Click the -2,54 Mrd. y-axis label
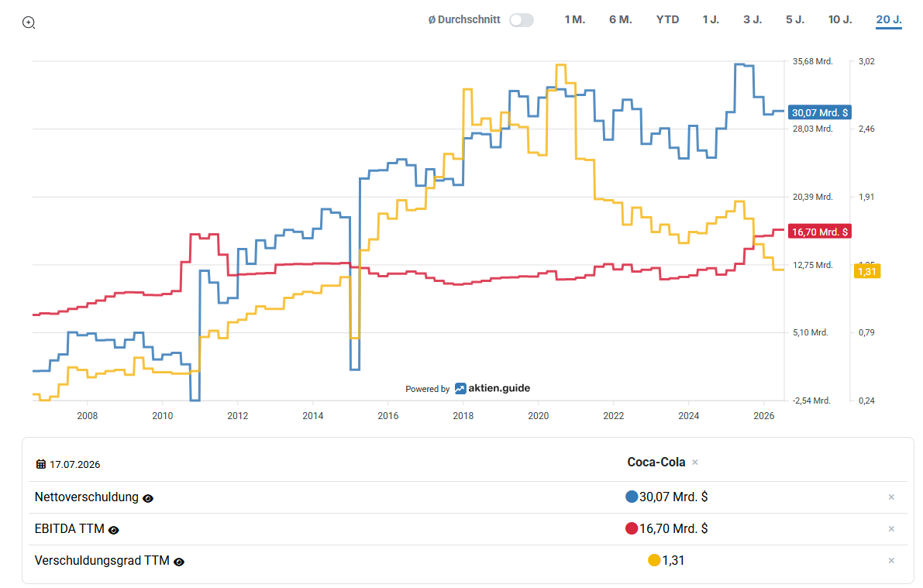The width and height of the screenshot is (923, 588). point(811,401)
